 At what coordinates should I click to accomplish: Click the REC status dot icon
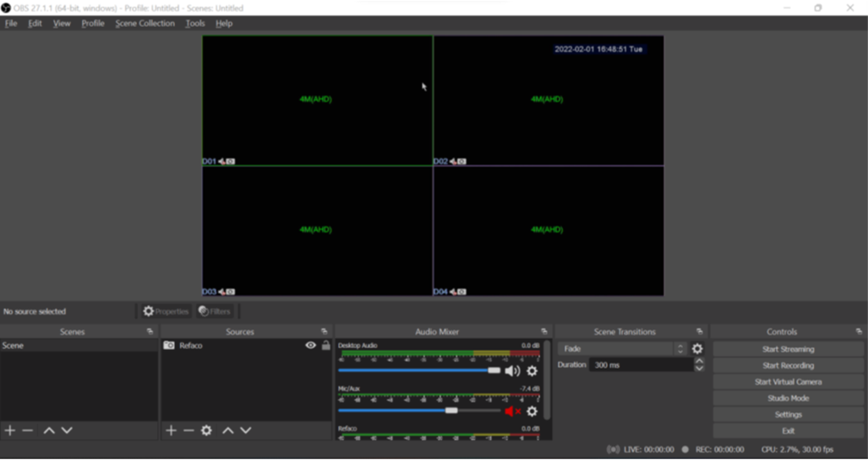point(685,450)
